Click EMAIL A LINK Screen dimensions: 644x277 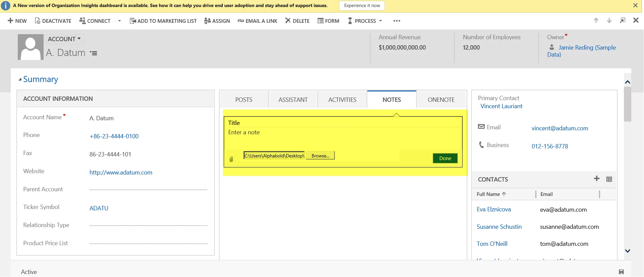click(x=258, y=21)
